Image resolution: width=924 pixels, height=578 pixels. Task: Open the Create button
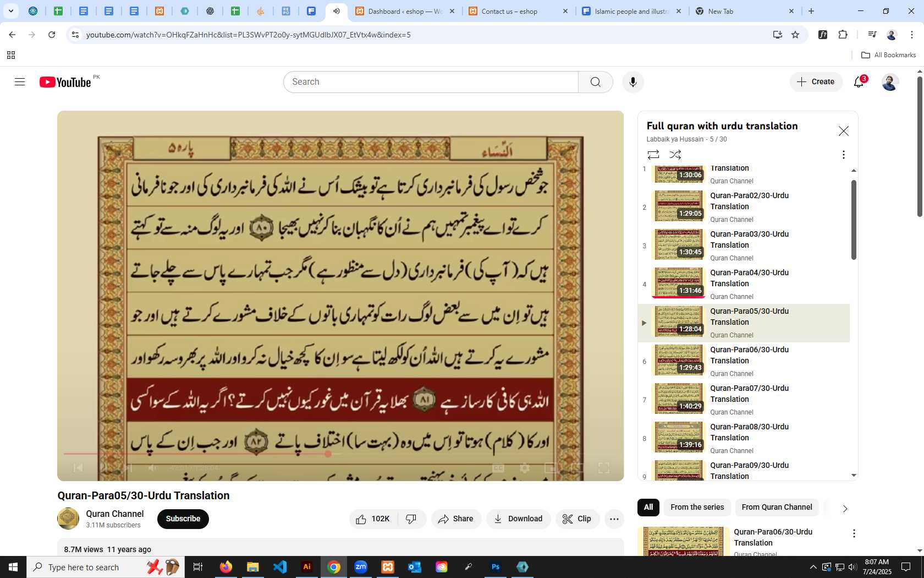(x=816, y=82)
